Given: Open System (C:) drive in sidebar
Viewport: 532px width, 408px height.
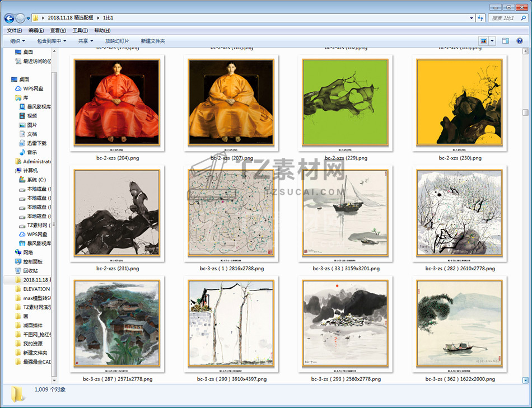Looking at the screenshot, I should coord(36,180).
